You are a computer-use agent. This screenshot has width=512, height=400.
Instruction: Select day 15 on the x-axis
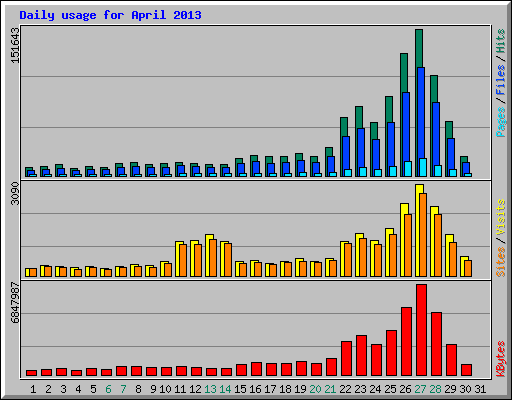pos(240,389)
